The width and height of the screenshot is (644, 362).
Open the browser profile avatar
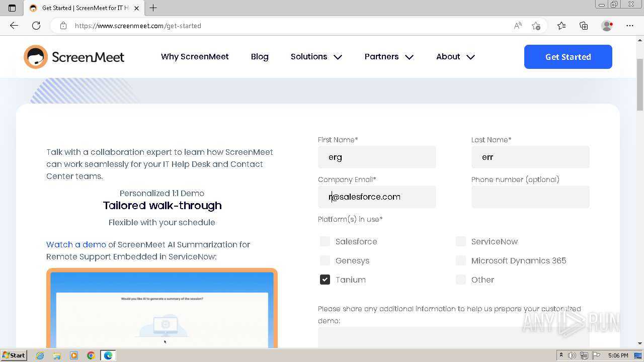point(607,26)
